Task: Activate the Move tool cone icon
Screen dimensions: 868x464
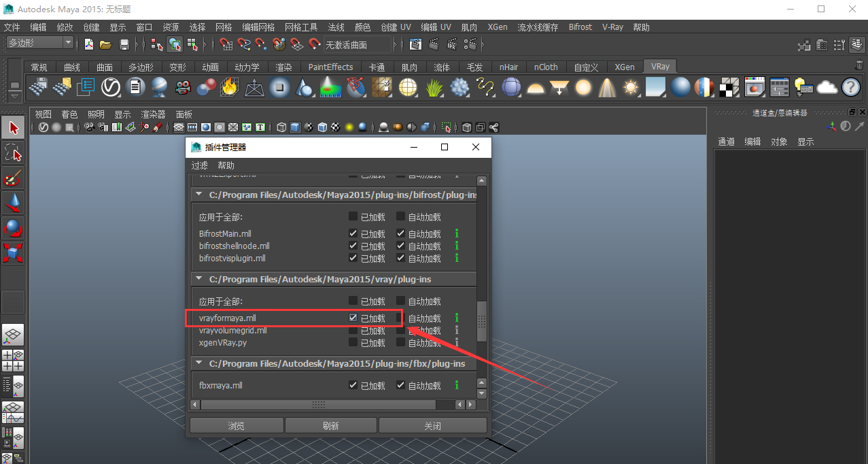Action: tap(13, 203)
